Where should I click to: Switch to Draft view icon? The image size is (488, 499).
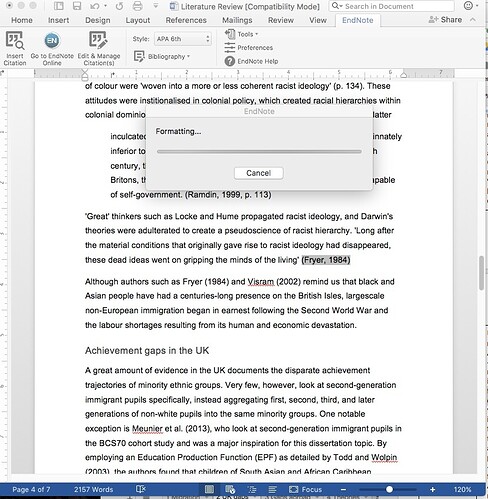coord(272,489)
